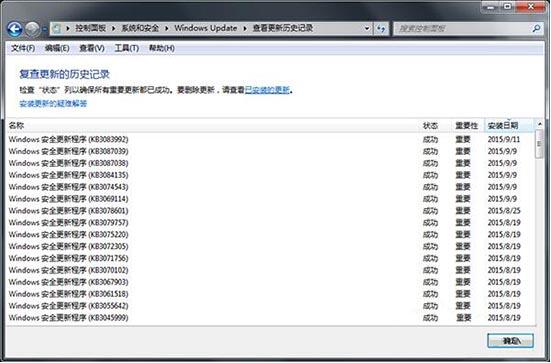Select the KB3075220 update row
Image resolution: width=551 pixels, height=363 pixels.
[271, 234]
